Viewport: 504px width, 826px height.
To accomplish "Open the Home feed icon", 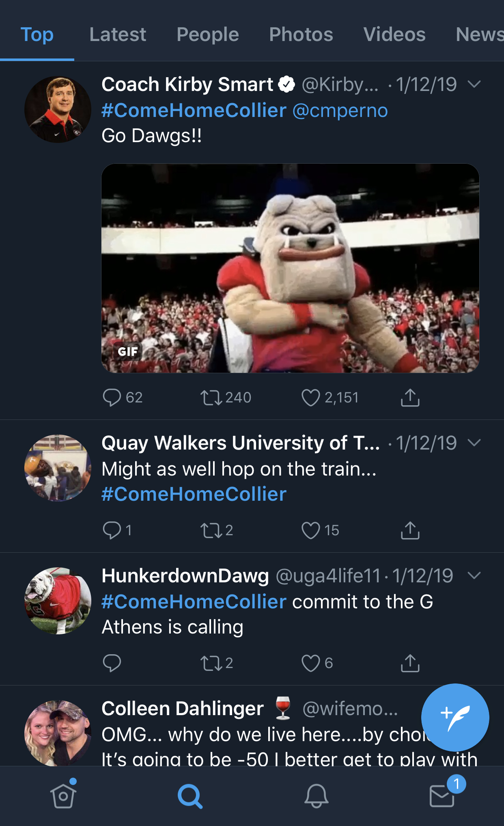I will [x=63, y=795].
